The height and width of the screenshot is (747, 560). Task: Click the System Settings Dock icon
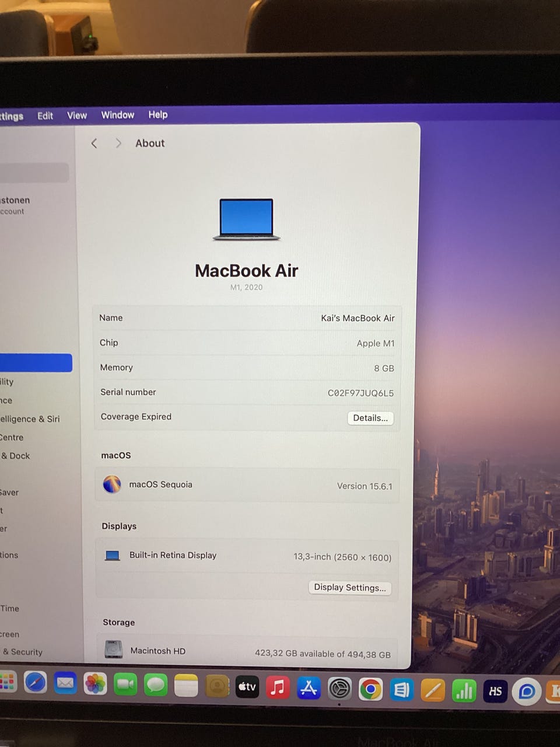(x=339, y=689)
